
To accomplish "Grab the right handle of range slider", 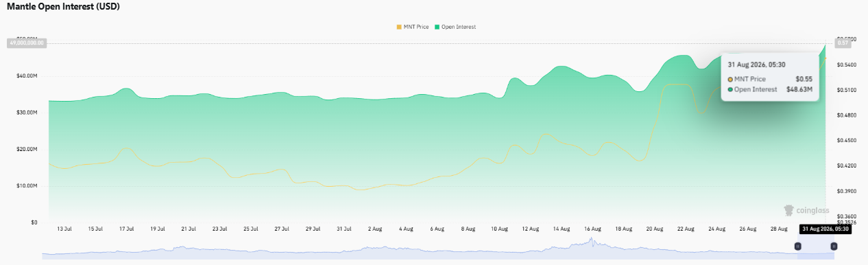I will click(834, 246).
